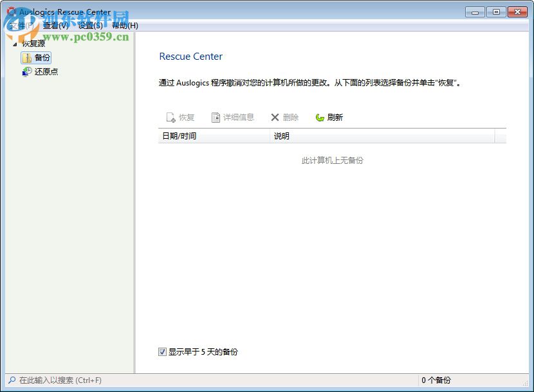Enable 显示早于 5 天的备份 checkbox
This screenshot has width=534, height=392.
click(162, 352)
